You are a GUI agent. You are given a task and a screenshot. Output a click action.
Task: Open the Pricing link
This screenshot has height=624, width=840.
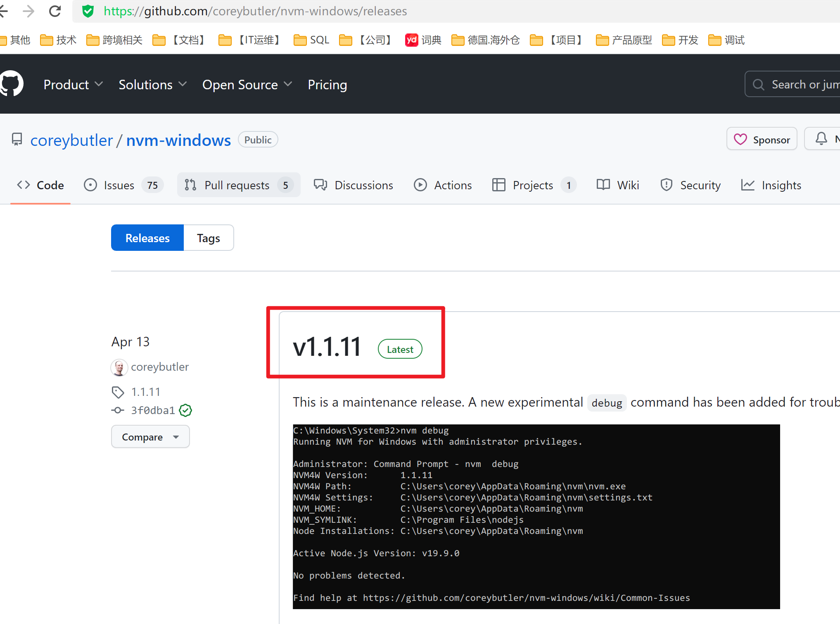[x=327, y=84]
